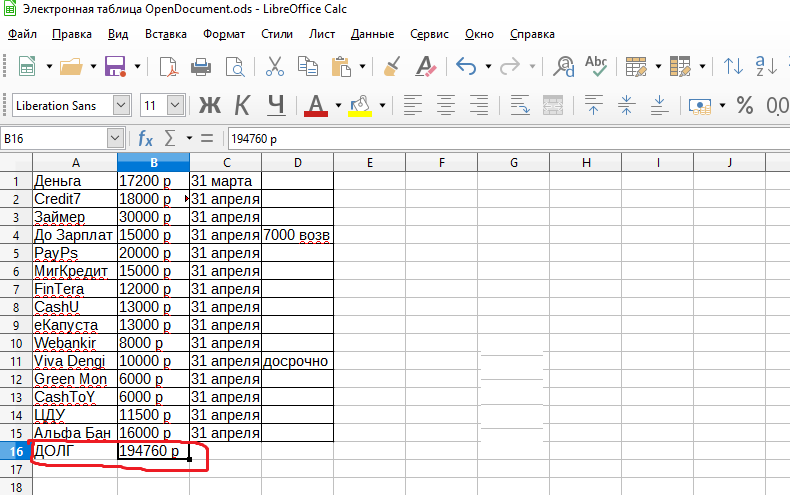Expand the Undo history arrow
The height and width of the screenshot is (495, 790).
488,67
